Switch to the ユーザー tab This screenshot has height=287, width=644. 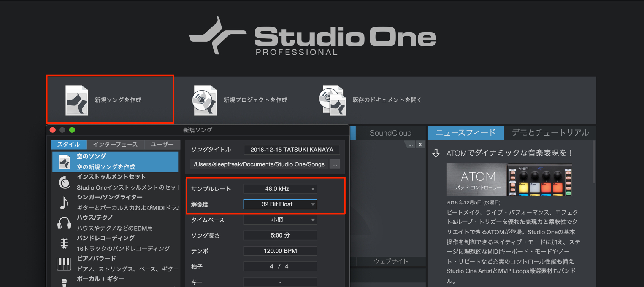pyautogui.click(x=162, y=145)
